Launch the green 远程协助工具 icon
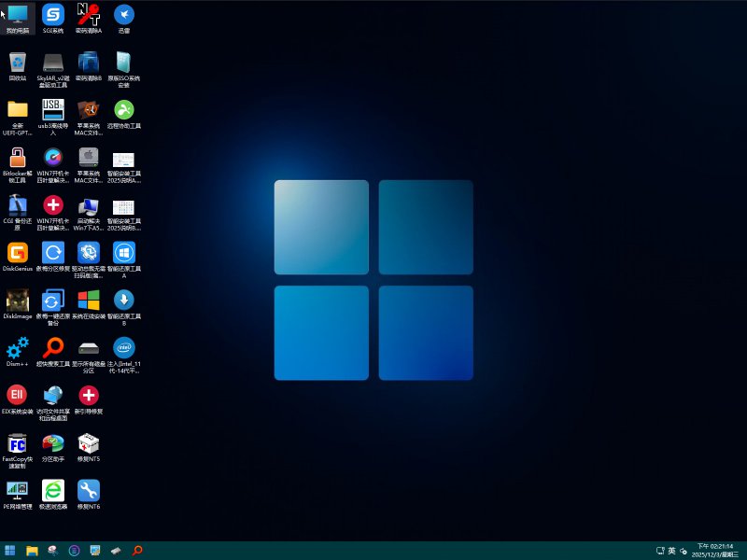 pos(124,114)
